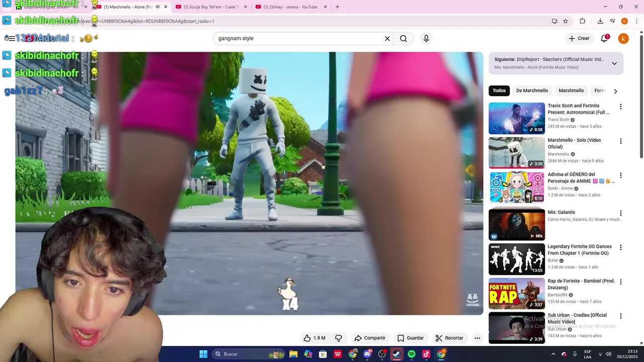644x362 pixels.
Task: Select the Todos filter chip
Action: [499, 90]
